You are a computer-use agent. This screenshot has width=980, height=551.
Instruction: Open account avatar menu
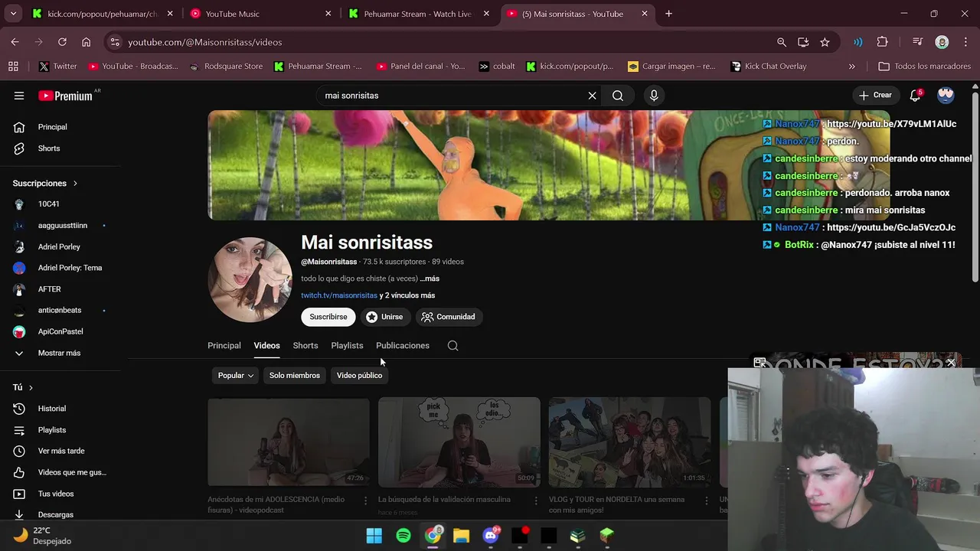pyautogui.click(x=946, y=96)
